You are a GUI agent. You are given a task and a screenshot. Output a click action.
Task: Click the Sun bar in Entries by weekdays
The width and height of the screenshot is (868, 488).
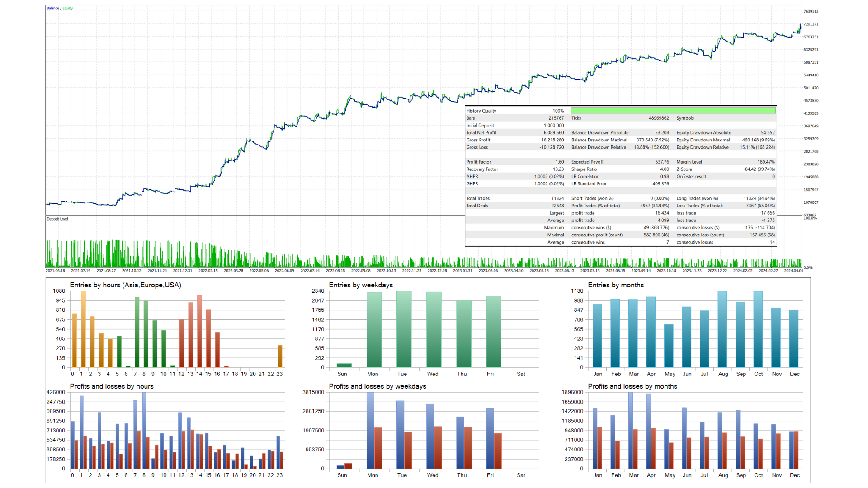coord(344,365)
